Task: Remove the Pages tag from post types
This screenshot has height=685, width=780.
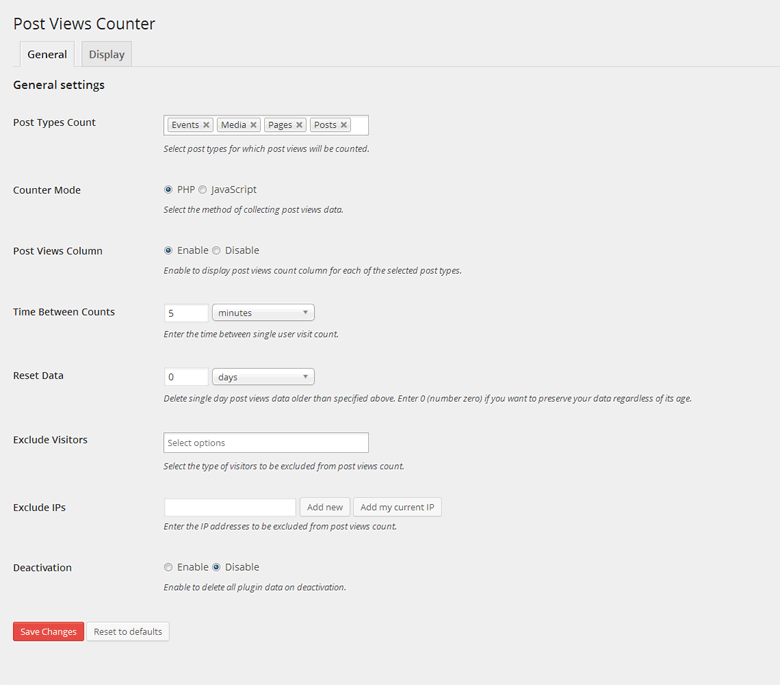Action: (300, 125)
